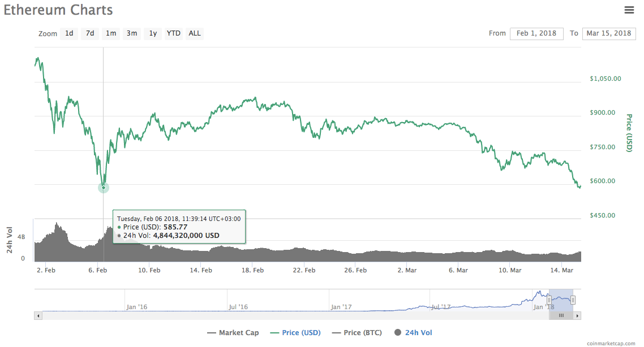Select the YTD zoom option

point(173,33)
